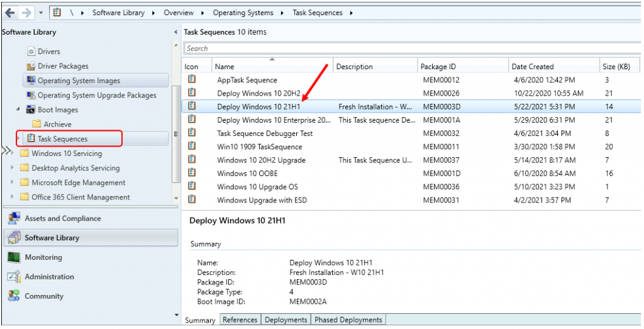Expand the Task Sequences tree node

18,139
